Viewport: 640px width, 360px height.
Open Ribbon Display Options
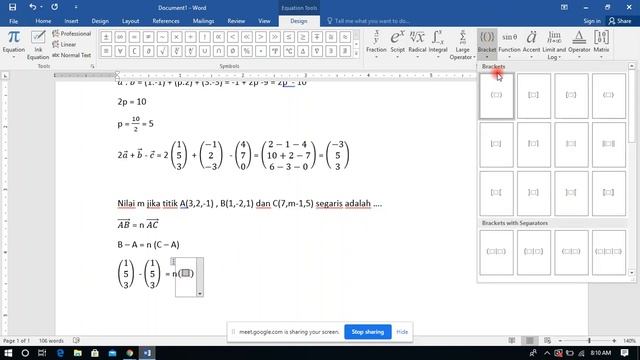(564, 7)
